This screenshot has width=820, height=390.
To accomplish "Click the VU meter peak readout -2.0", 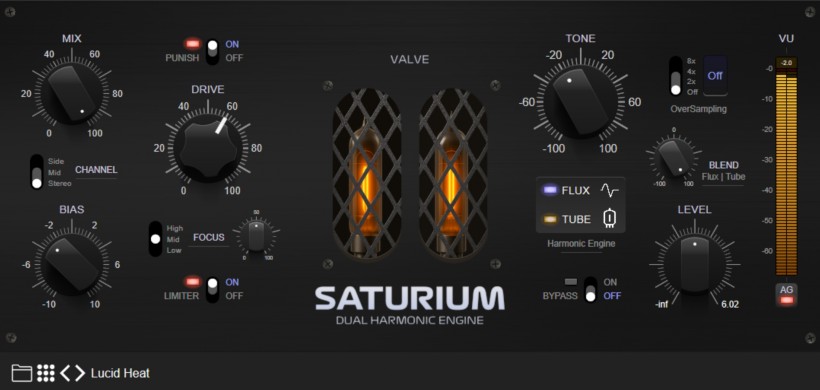I will coord(787,63).
